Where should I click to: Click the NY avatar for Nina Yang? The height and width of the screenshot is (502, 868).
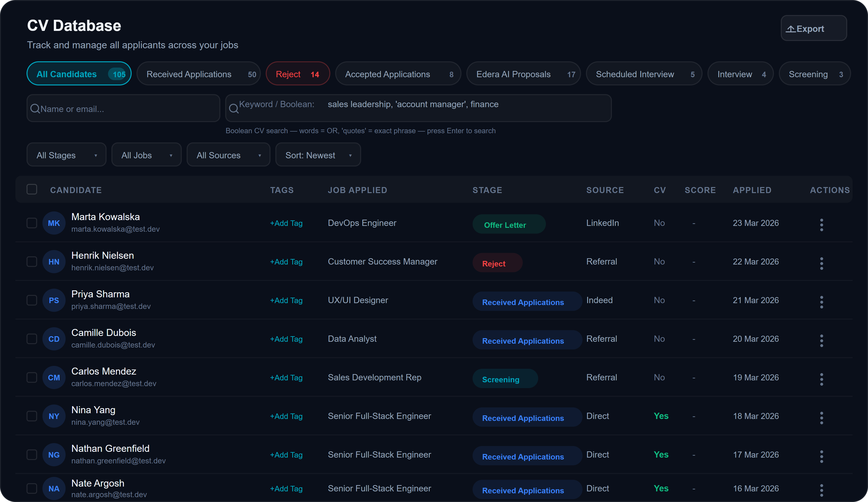coord(54,416)
